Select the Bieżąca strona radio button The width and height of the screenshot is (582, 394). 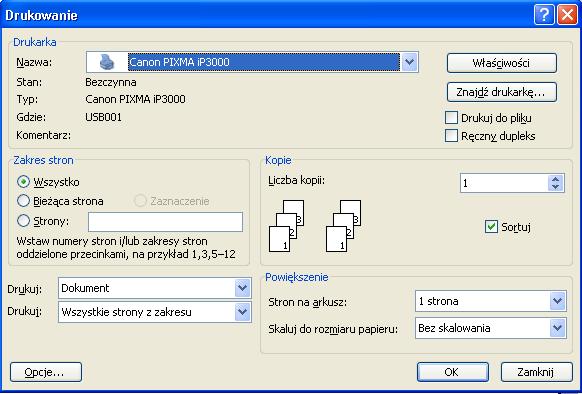[x=23, y=201]
